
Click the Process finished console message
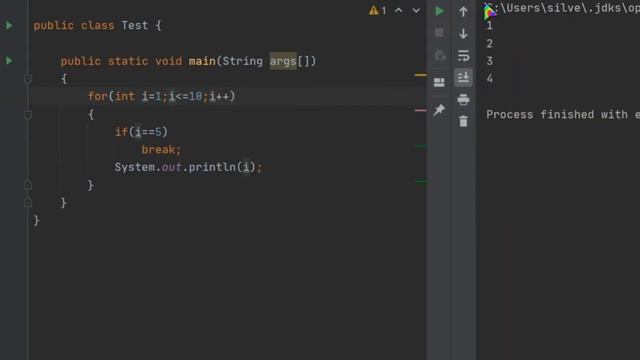click(563, 115)
